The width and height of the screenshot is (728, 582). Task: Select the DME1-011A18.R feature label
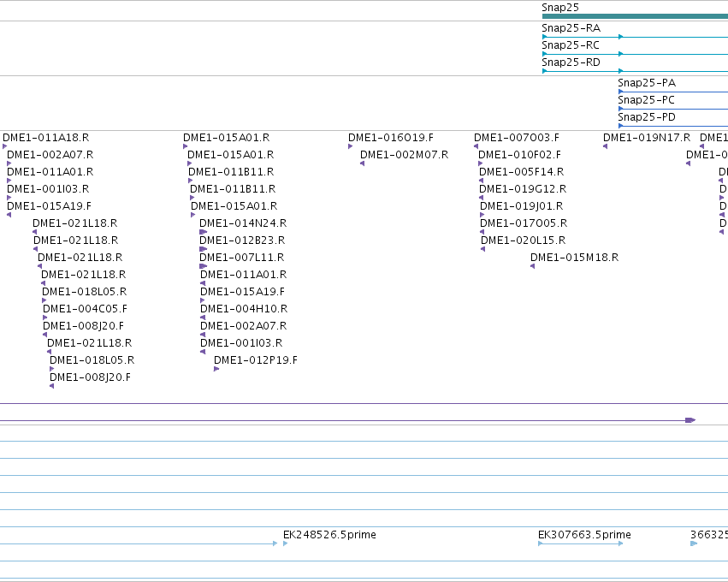click(x=45, y=138)
